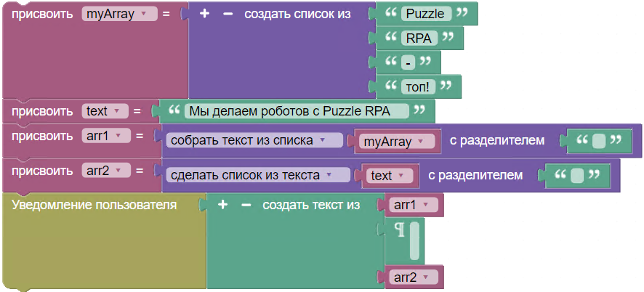Click the paragraph newline symbol block
644x292 pixels.
coord(400,231)
